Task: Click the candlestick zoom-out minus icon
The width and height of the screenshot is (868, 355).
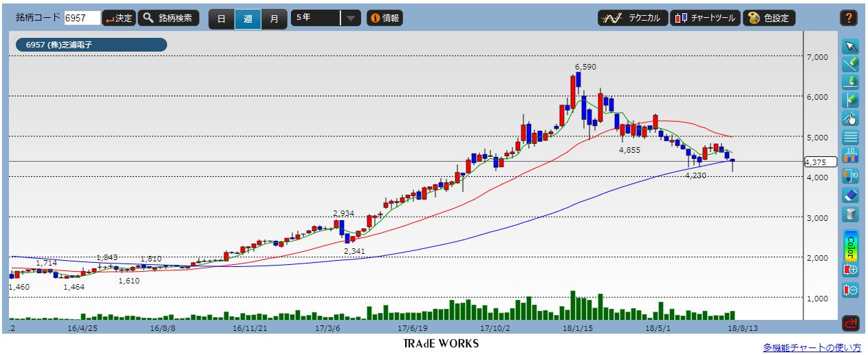Action: click(x=850, y=290)
